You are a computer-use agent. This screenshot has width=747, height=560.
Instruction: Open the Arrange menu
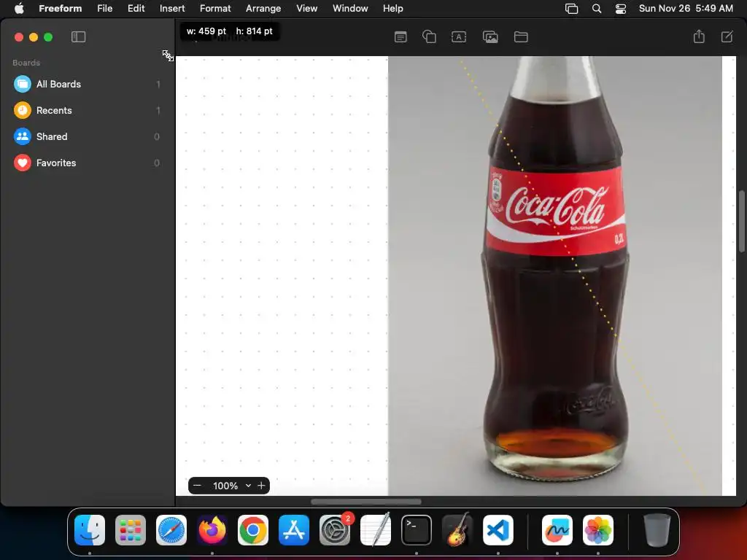tap(263, 9)
